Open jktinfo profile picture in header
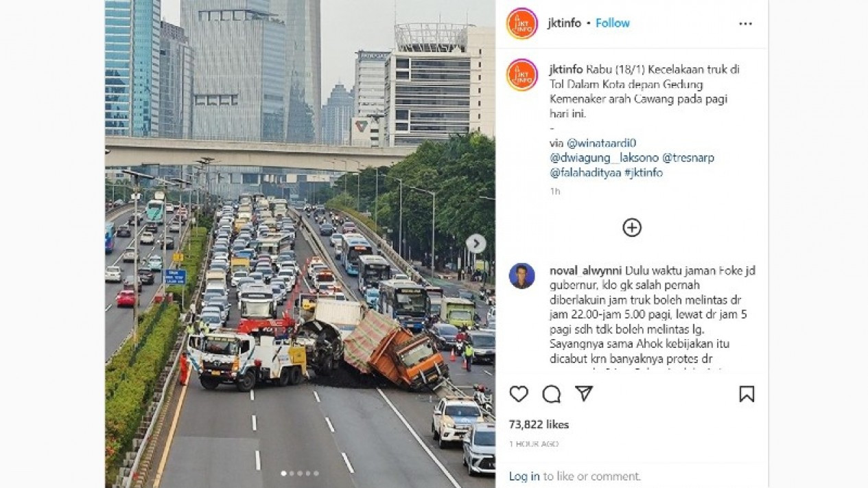The height and width of the screenshot is (488, 868). coord(522,23)
